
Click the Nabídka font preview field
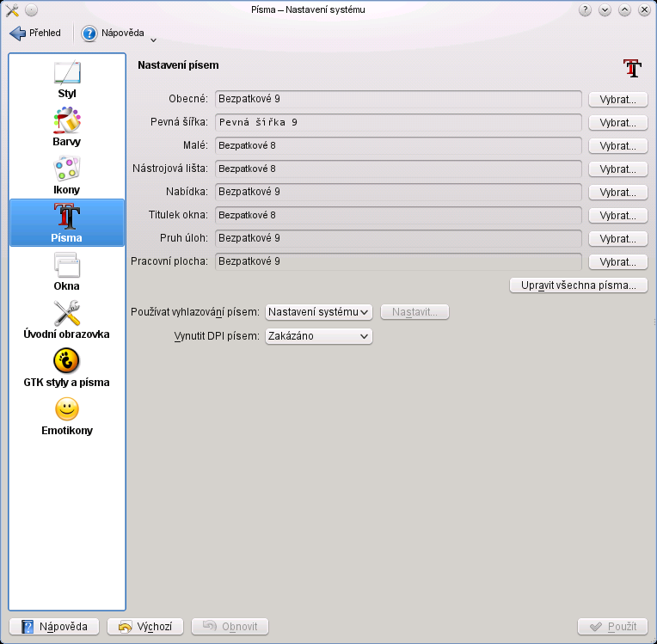(398, 192)
